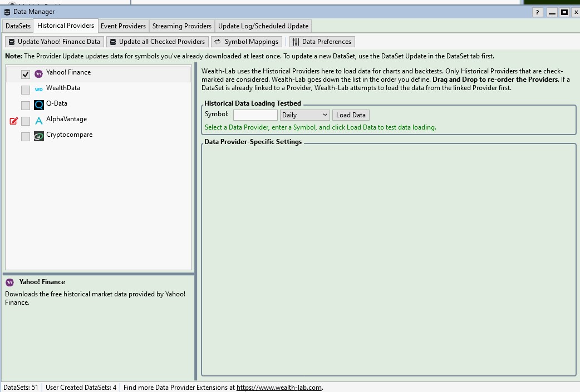The width and height of the screenshot is (580, 392).
Task: Select the WealthData provider row
Action: pos(99,90)
